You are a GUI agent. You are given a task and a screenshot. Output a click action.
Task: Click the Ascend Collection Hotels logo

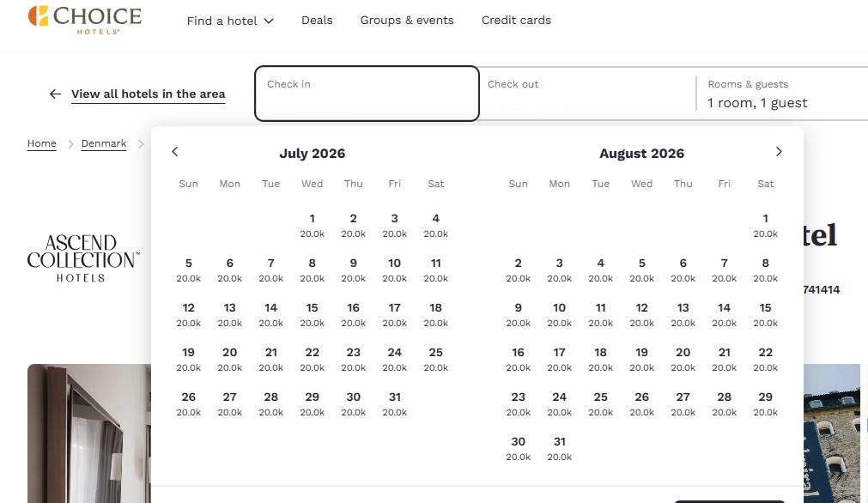pyautogui.click(x=83, y=258)
